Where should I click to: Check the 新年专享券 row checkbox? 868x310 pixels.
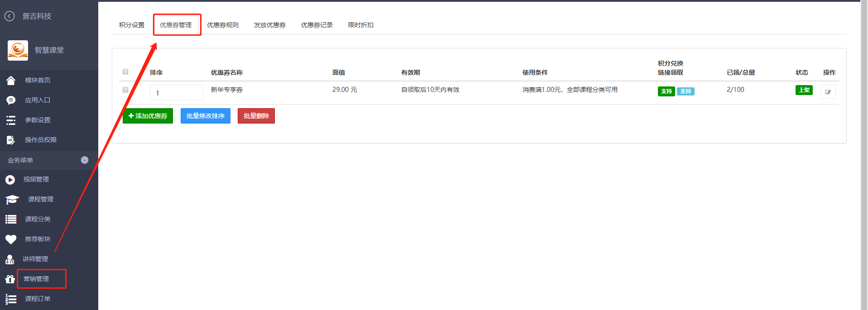(125, 90)
